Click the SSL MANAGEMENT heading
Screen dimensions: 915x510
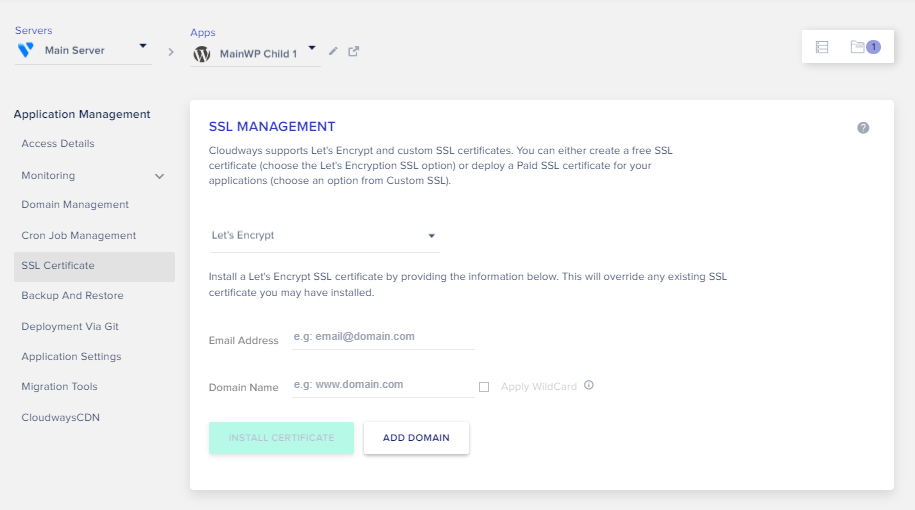[272, 127]
